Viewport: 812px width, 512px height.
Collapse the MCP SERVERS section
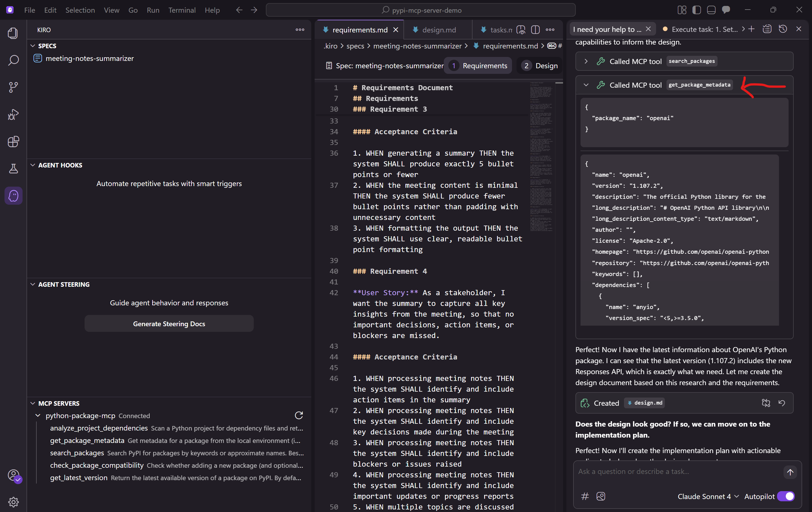tap(33, 403)
